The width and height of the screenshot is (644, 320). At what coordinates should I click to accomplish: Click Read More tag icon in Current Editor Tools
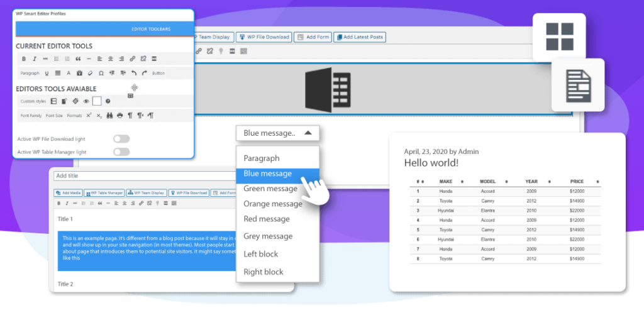point(154,58)
